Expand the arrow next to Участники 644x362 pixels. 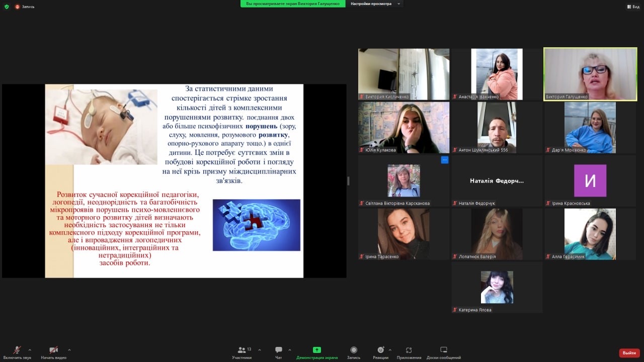[x=260, y=350]
